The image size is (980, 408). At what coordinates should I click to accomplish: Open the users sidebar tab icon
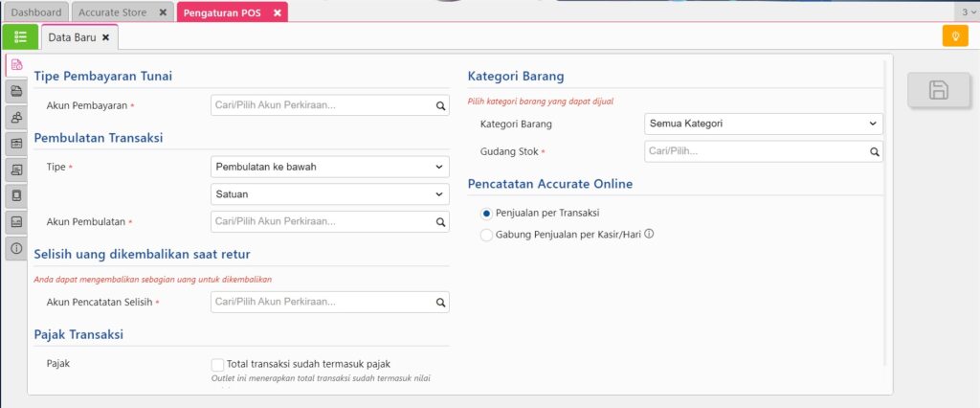click(16, 118)
